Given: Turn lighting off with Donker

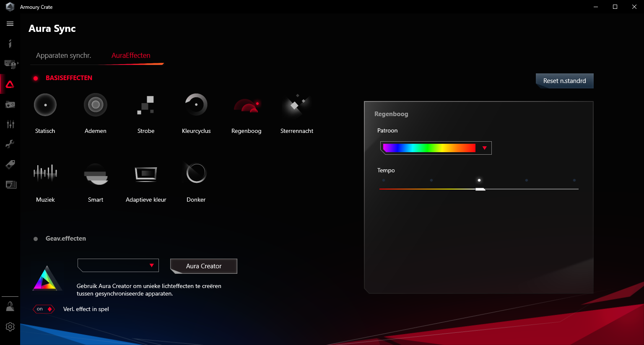Looking at the screenshot, I should coord(196,173).
